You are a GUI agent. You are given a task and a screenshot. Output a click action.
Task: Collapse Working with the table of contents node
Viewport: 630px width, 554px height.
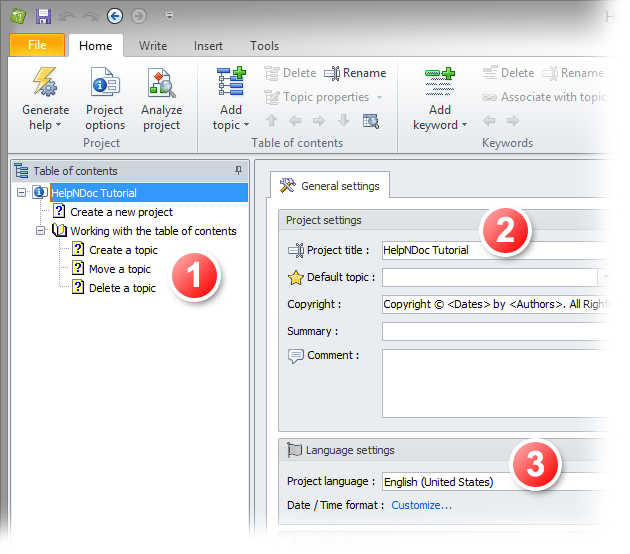point(40,231)
